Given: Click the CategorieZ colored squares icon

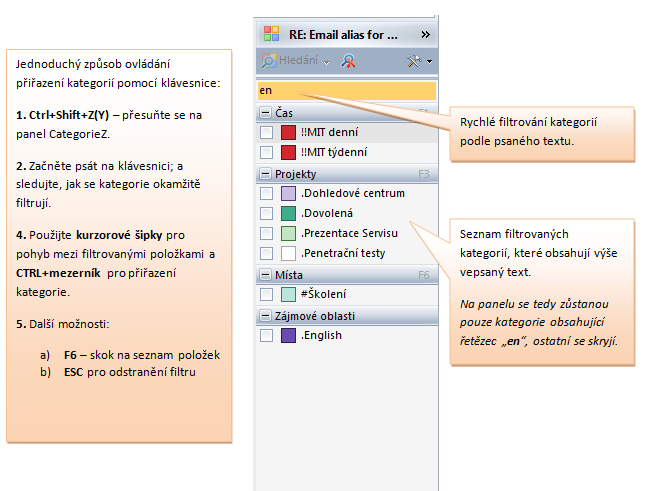Looking at the screenshot, I should click(x=272, y=34).
